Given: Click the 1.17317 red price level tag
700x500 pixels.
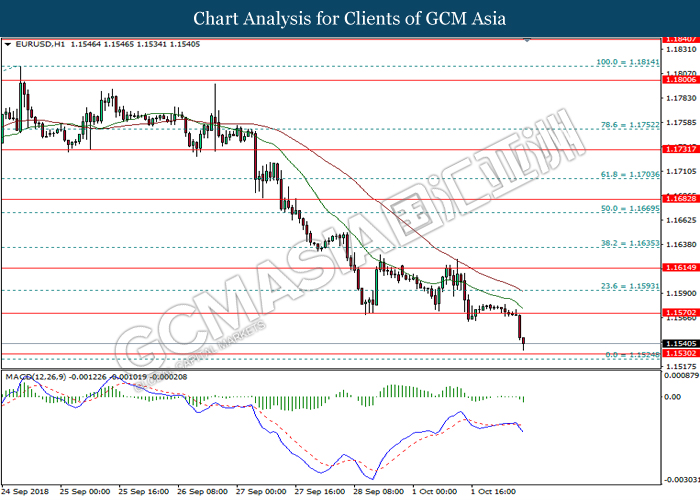Looking at the screenshot, I should [x=680, y=149].
